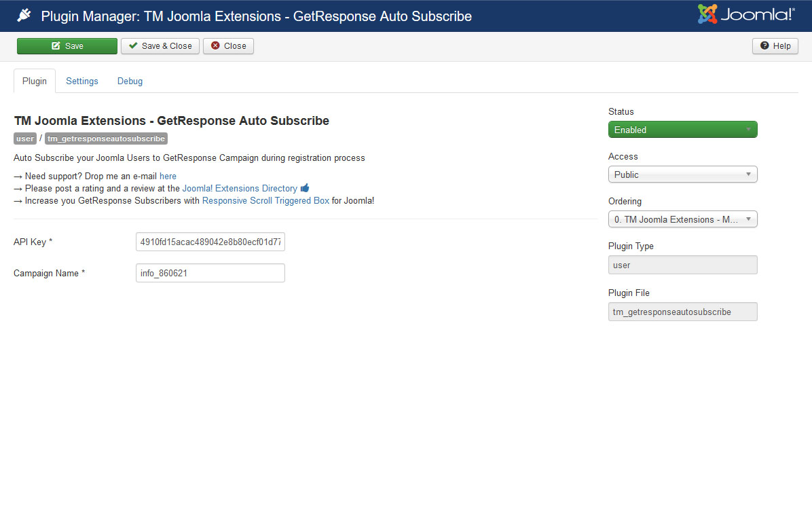Switch to the Settings tab
The height and width of the screenshot is (518, 812).
(82, 81)
